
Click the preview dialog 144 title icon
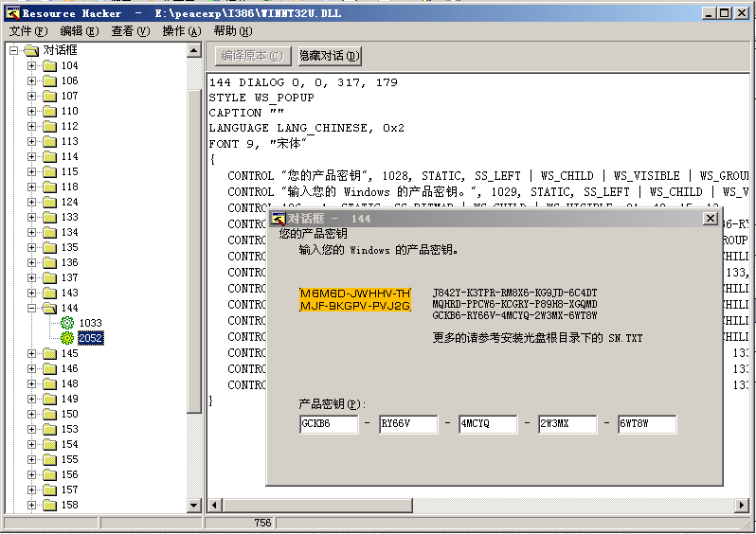tap(279, 219)
